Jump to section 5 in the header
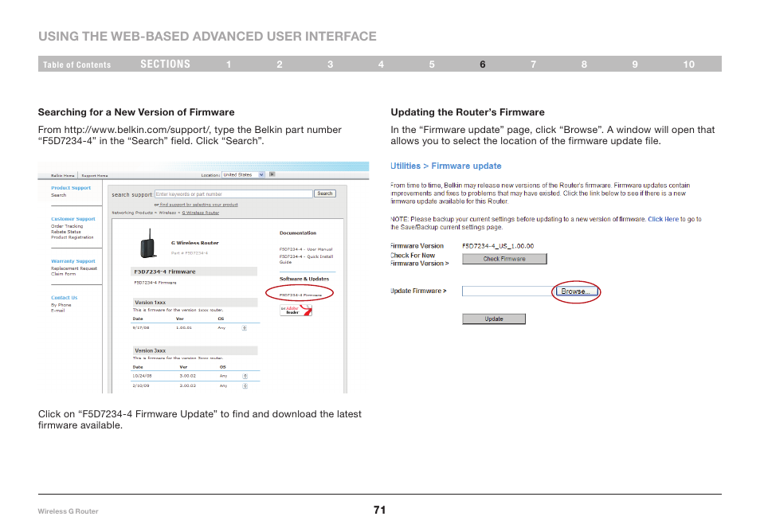The width and height of the screenshot is (760, 532). [432, 65]
